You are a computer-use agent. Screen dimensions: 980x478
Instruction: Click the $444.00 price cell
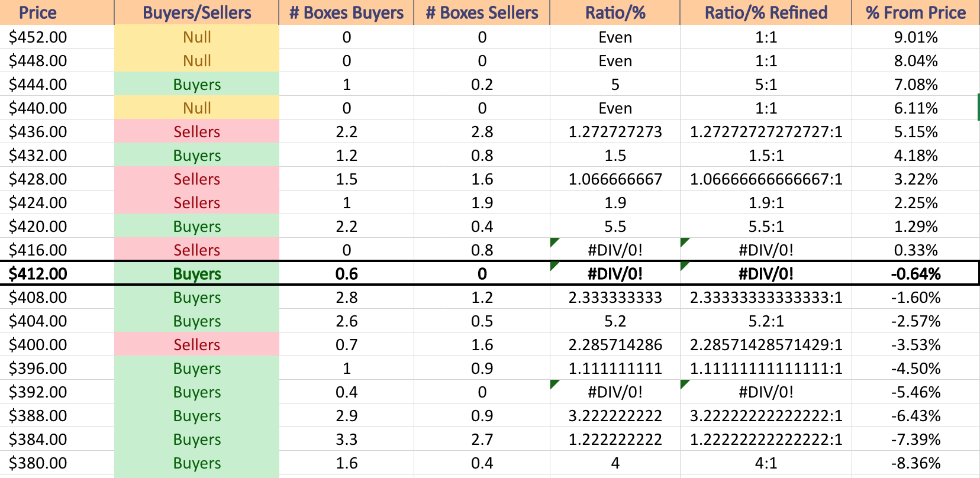point(57,84)
